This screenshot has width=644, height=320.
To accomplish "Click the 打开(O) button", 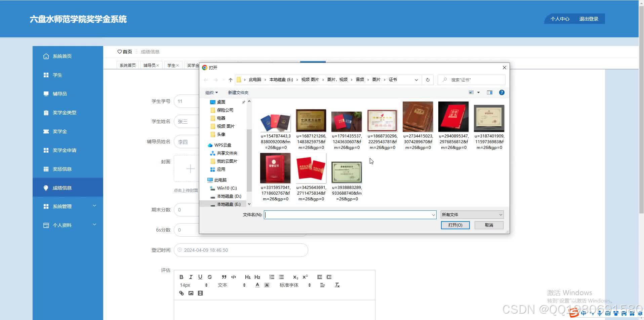I will [x=455, y=225].
